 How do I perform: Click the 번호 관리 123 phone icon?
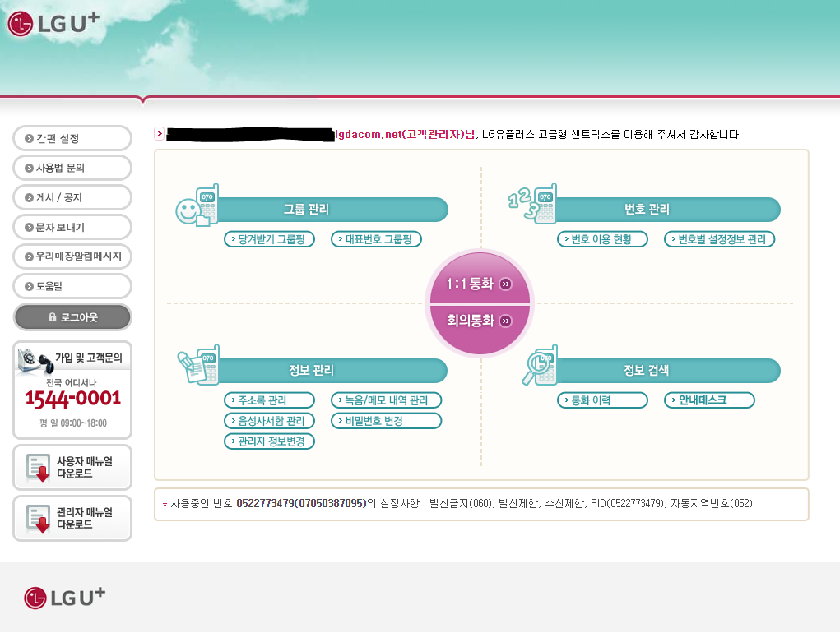coord(532,203)
